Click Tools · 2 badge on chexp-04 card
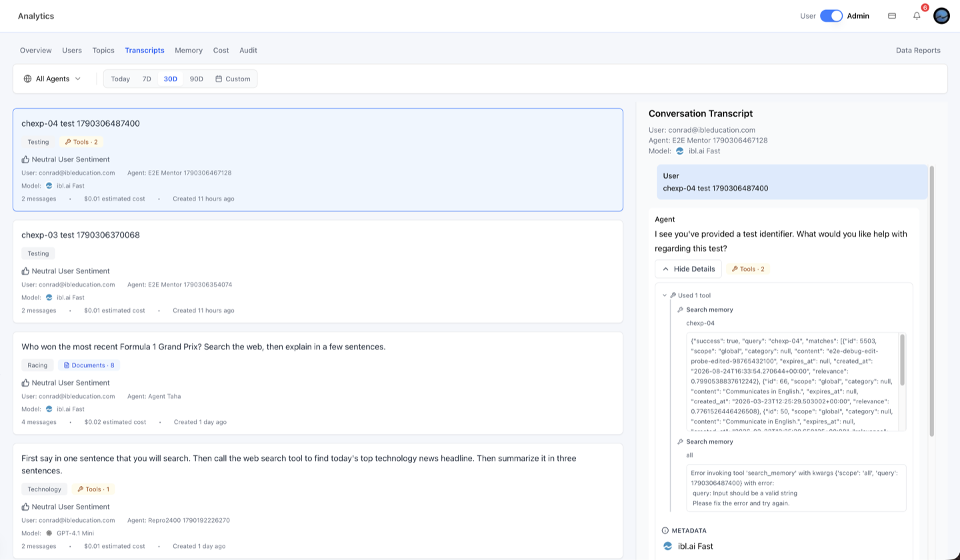The height and width of the screenshot is (560, 960). click(81, 142)
